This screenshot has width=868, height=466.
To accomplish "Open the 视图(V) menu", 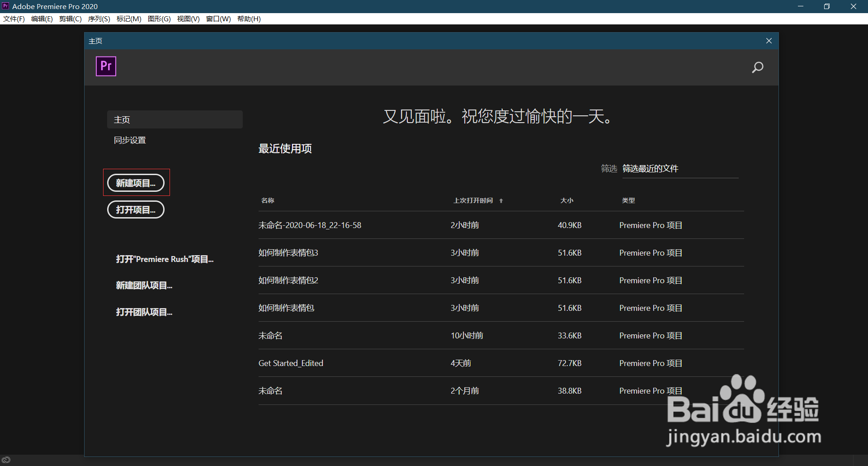I will (188, 19).
